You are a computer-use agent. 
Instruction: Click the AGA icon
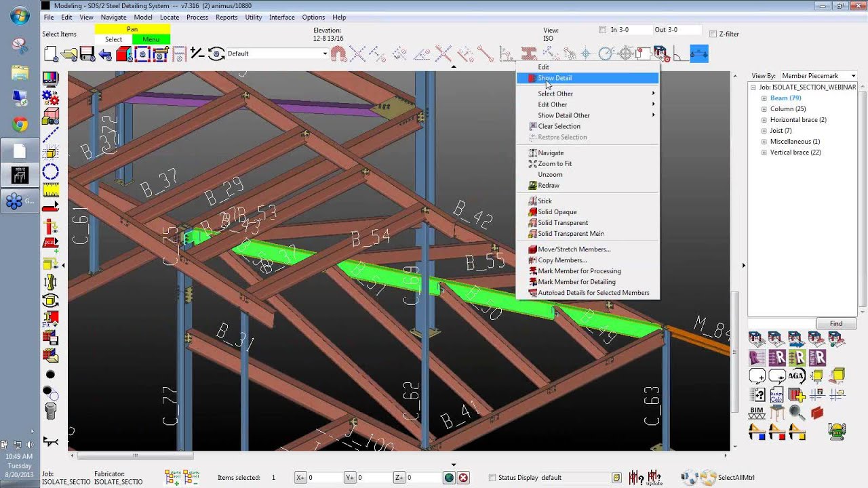[797, 375]
